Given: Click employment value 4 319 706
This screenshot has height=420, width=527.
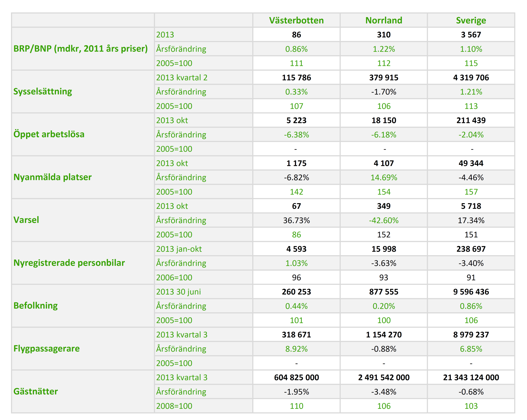Looking at the screenshot, I should (x=471, y=78).
